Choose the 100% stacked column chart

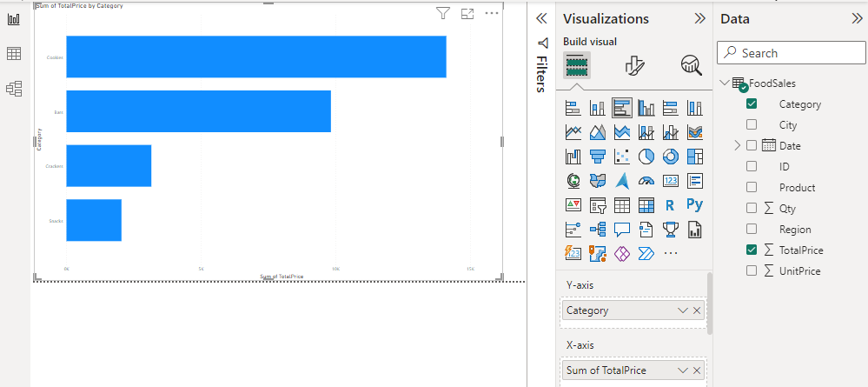pyautogui.click(x=695, y=108)
